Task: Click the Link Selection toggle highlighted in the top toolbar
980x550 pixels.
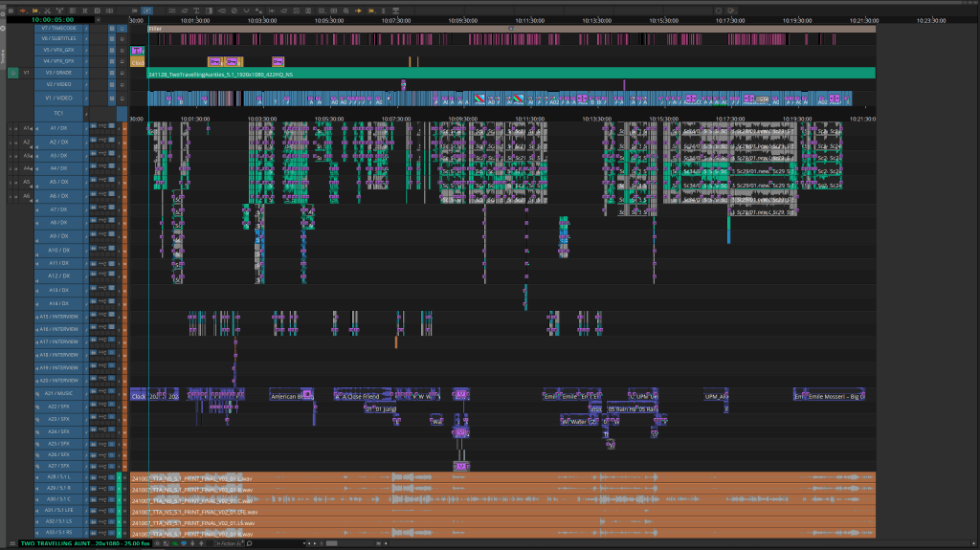Action: pos(146,11)
